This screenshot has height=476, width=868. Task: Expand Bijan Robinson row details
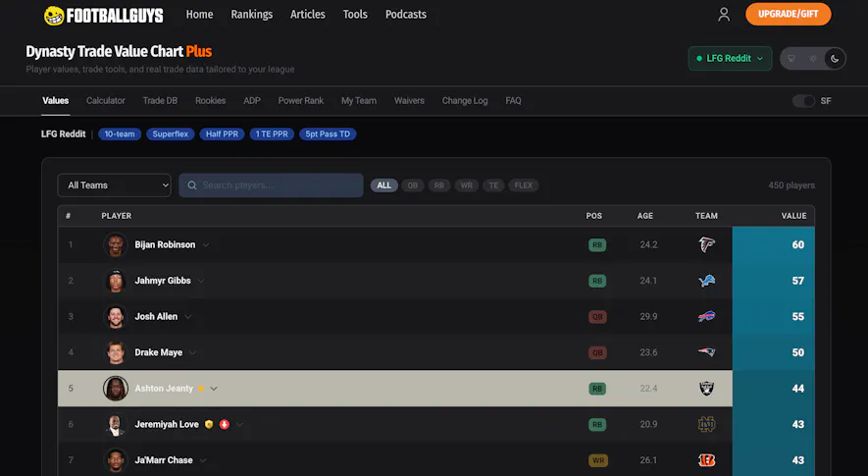point(206,245)
